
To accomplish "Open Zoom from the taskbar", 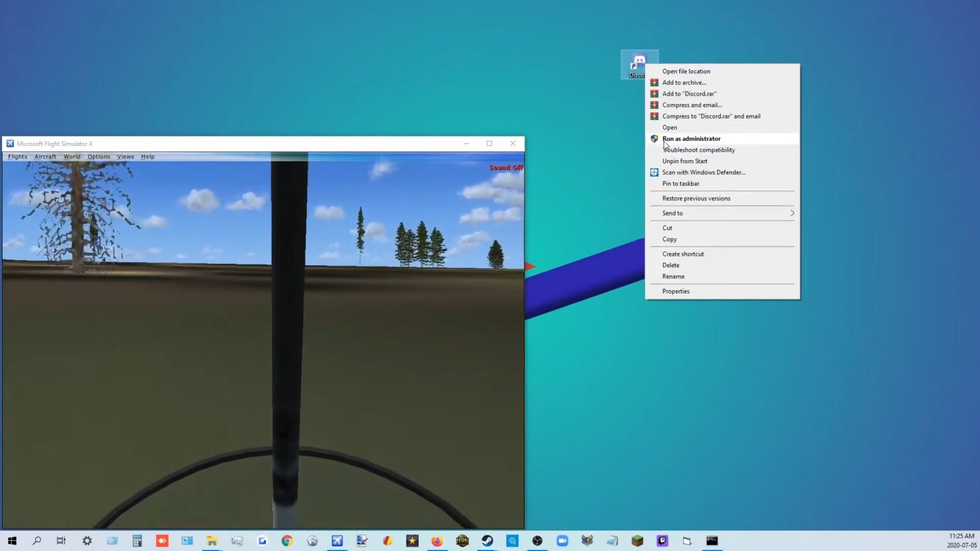I will tap(562, 541).
